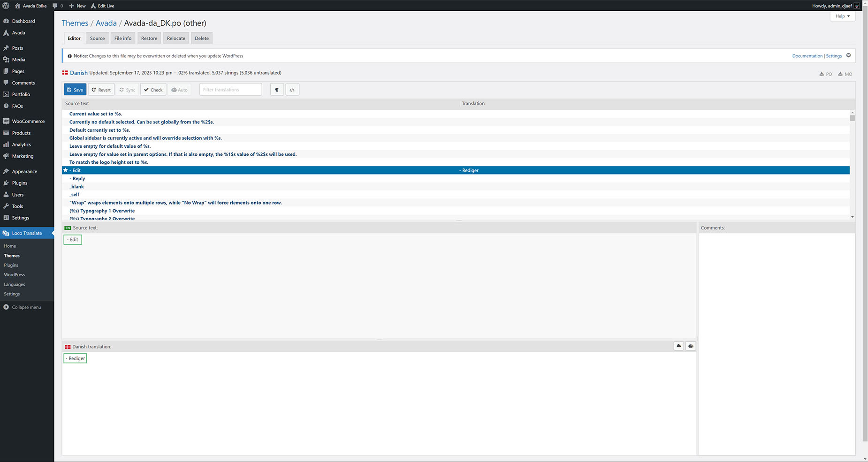This screenshot has width=868, height=462.
Task: Switch to the Editor tab
Action: pos(74,38)
